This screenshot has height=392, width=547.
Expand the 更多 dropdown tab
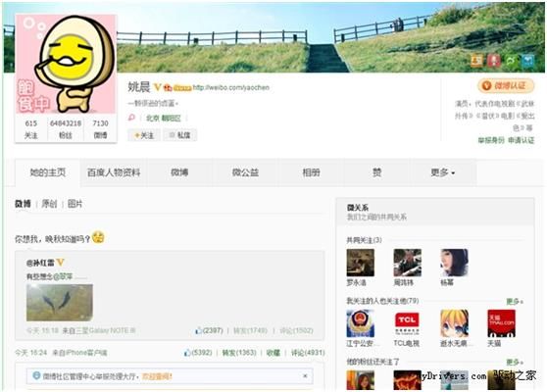point(443,172)
